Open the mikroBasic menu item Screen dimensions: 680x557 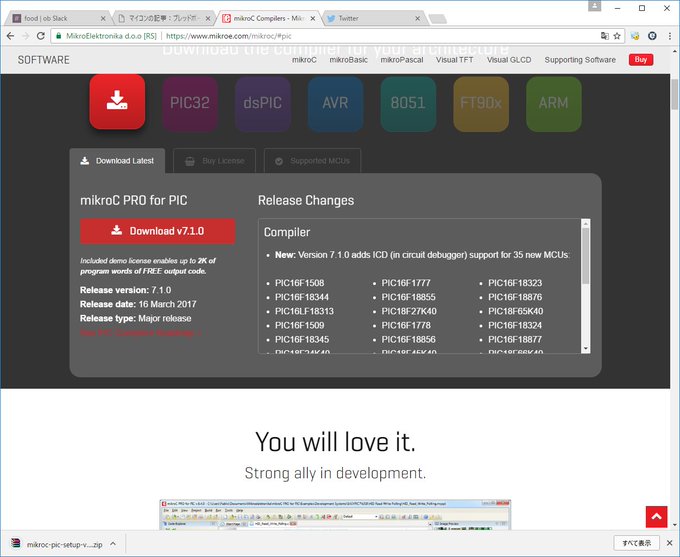tap(348, 60)
